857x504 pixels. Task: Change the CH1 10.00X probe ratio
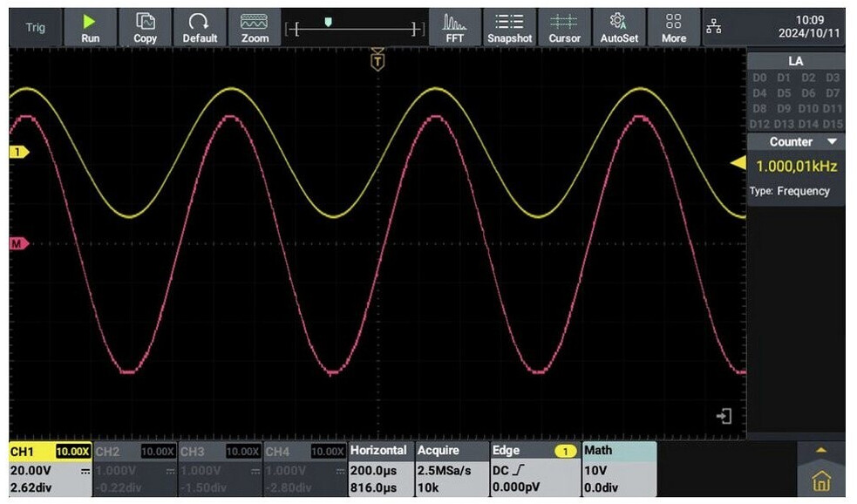click(x=72, y=452)
